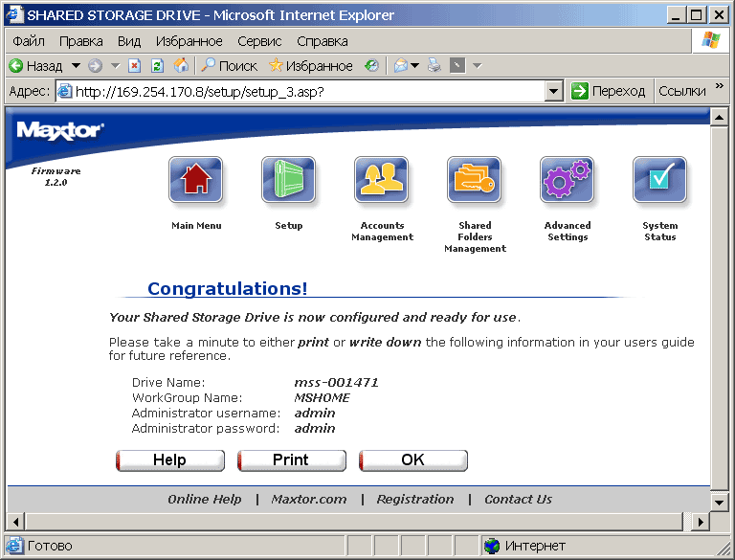The image size is (735, 560).
Task: Open the Mail toolbar icon
Action: (x=401, y=66)
